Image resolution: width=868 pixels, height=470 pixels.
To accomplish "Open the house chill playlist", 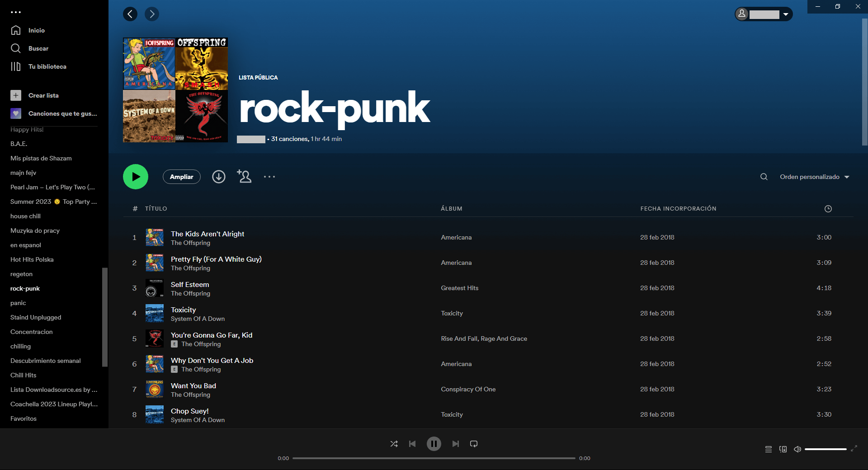I will click(25, 216).
